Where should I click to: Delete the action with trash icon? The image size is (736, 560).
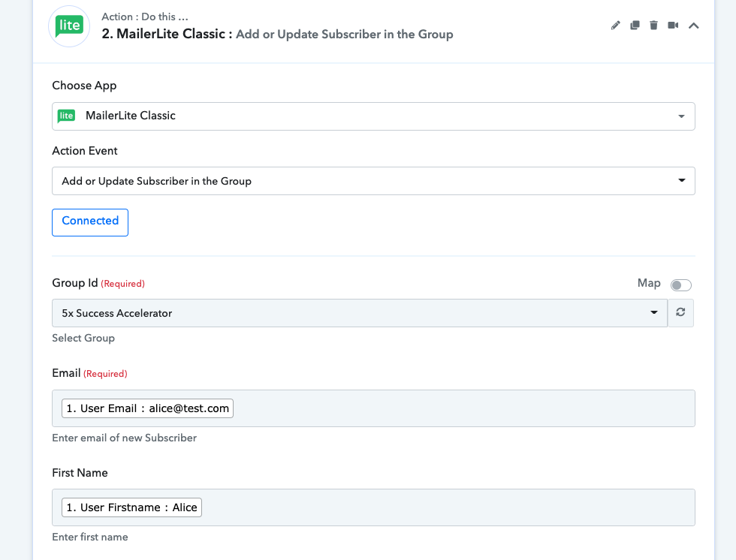(653, 26)
